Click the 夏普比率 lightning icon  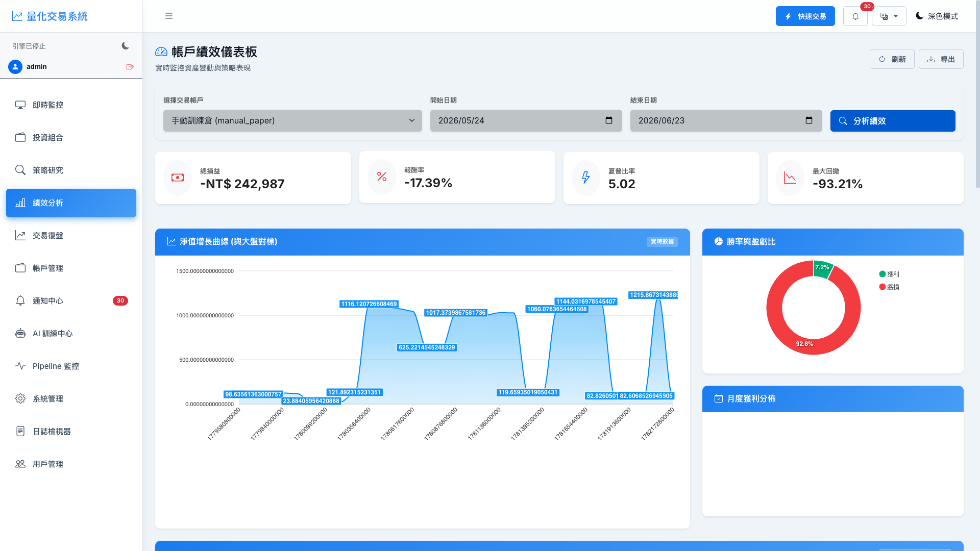586,178
